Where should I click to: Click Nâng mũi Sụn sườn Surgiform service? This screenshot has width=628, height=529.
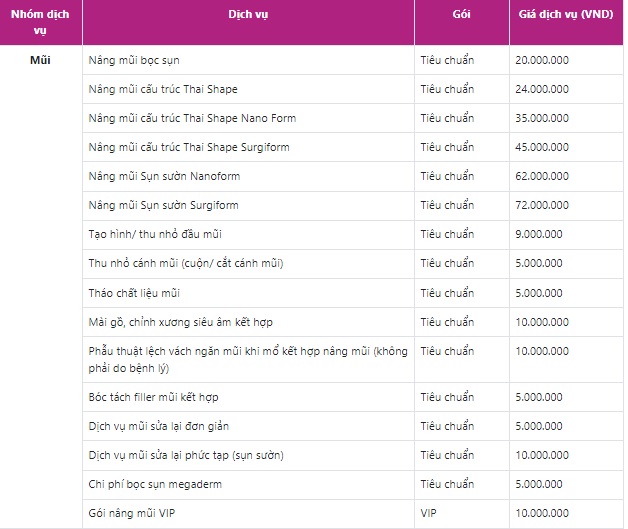click(x=163, y=205)
